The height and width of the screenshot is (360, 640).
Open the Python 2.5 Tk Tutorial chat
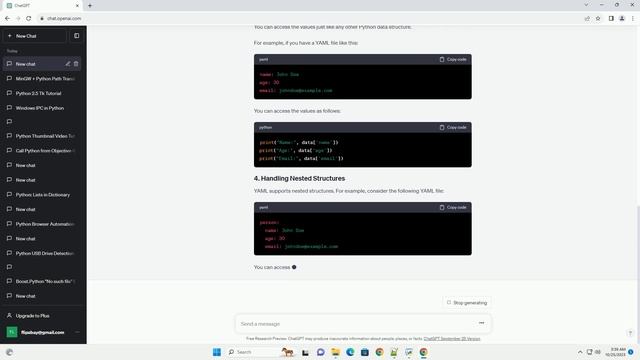42,93
